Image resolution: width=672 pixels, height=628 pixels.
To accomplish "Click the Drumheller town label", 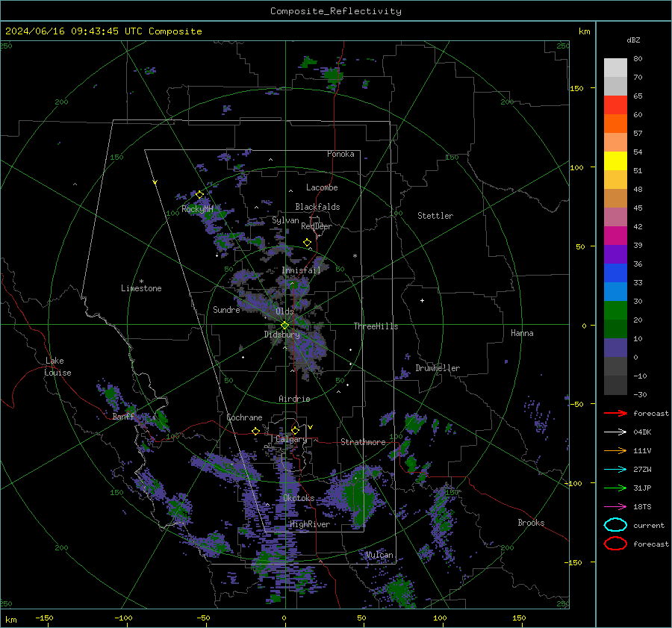I will click(x=438, y=368).
